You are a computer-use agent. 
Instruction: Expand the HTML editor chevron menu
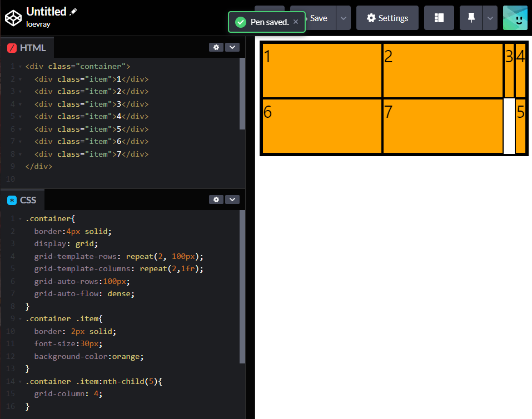pyautogui.click(x=232, y=47)
